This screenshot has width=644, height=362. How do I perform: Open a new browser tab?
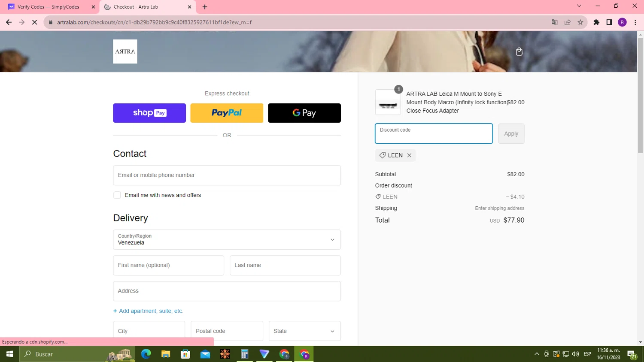[205, 7]
